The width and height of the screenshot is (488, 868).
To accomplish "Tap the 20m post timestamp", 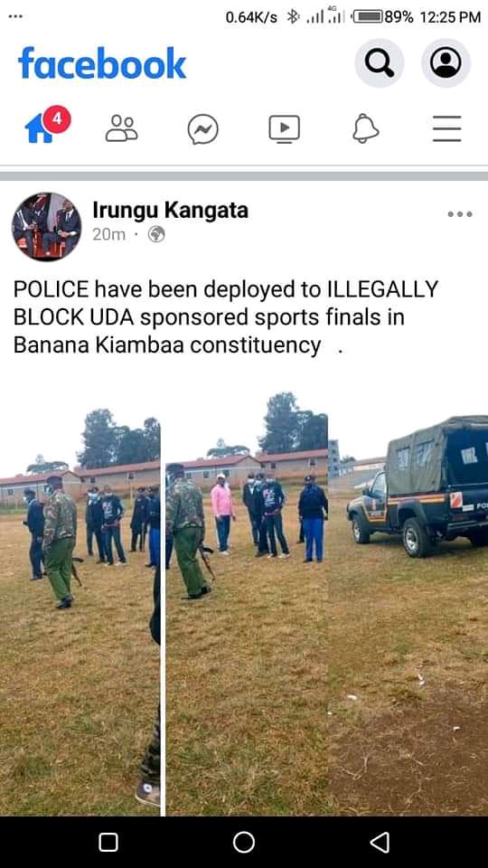I will (x=108, y=235).
